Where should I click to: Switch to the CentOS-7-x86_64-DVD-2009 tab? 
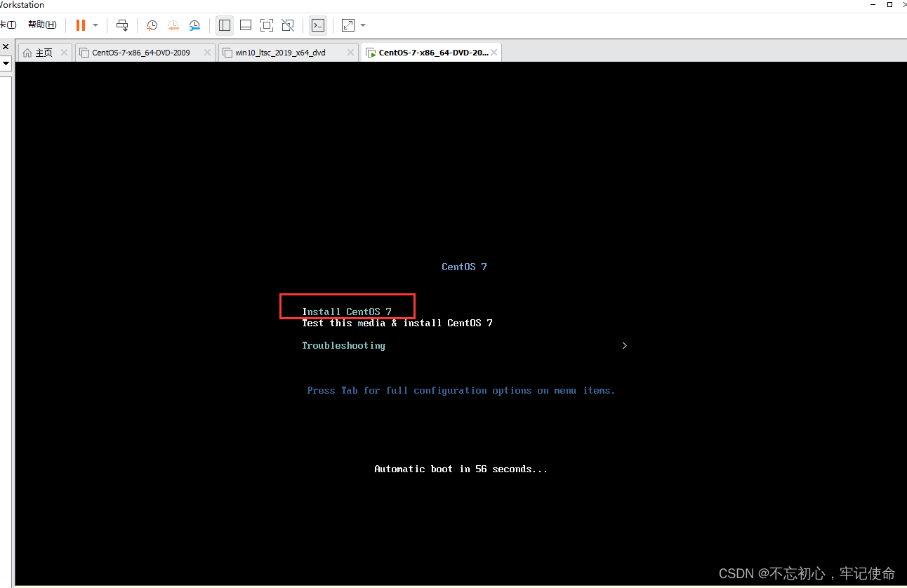141,53
